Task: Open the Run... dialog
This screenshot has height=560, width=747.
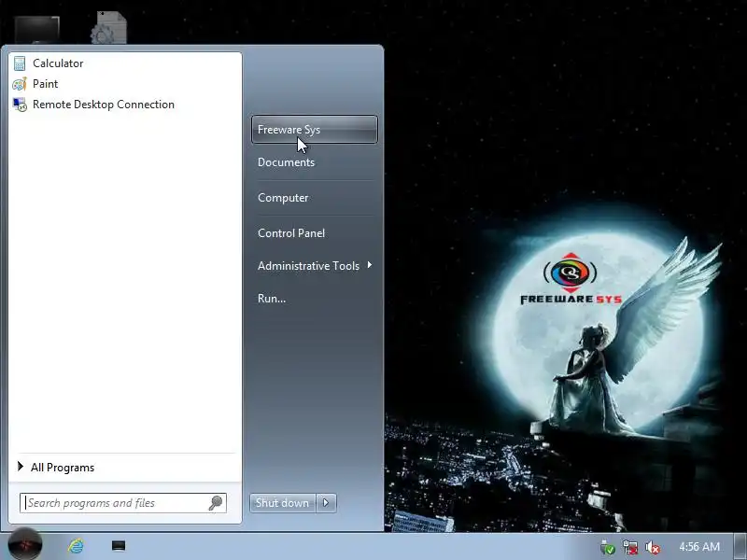Action: click(315, 299)
